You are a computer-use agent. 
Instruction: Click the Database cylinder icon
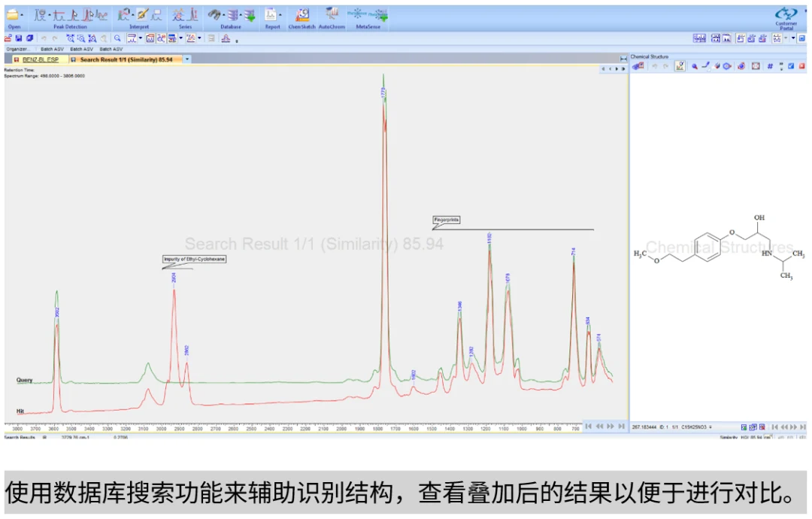tap(232, 15)
